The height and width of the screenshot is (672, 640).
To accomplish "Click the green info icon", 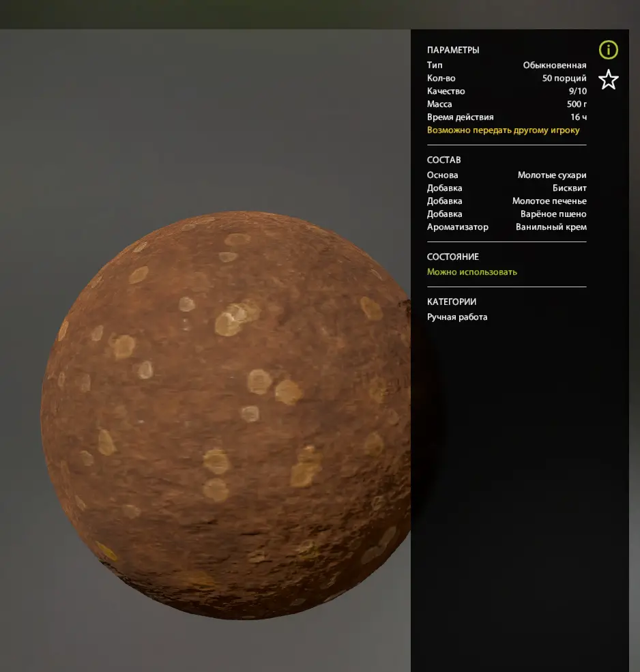I will [609, 50].
